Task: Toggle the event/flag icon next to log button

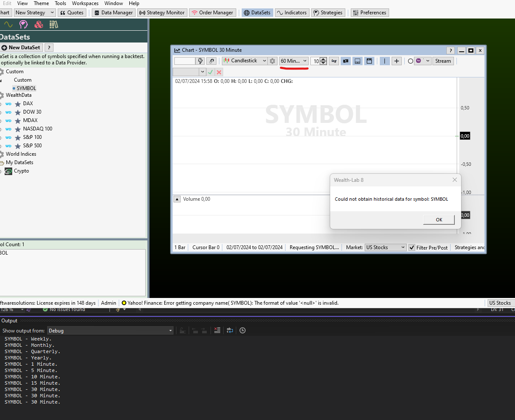Action: [346, 61]
